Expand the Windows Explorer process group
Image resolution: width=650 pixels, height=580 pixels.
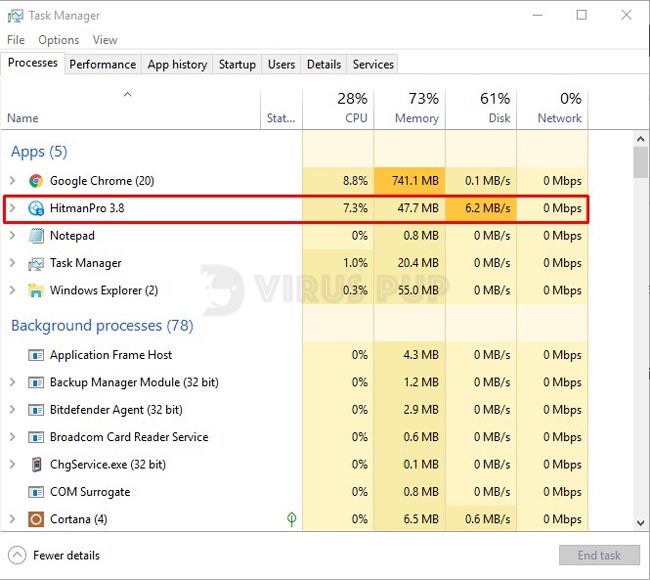click(x=12, y=291)
